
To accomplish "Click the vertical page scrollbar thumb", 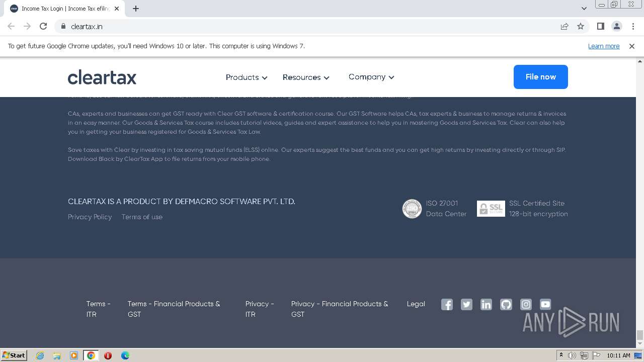I will (x=640, y=335).
